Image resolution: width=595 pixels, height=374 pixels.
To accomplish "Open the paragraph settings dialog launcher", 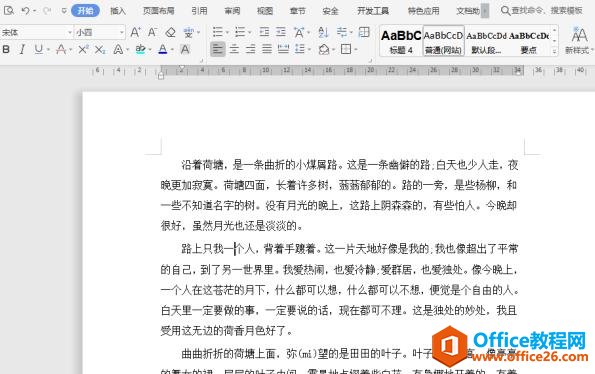I will pos(370,60).
